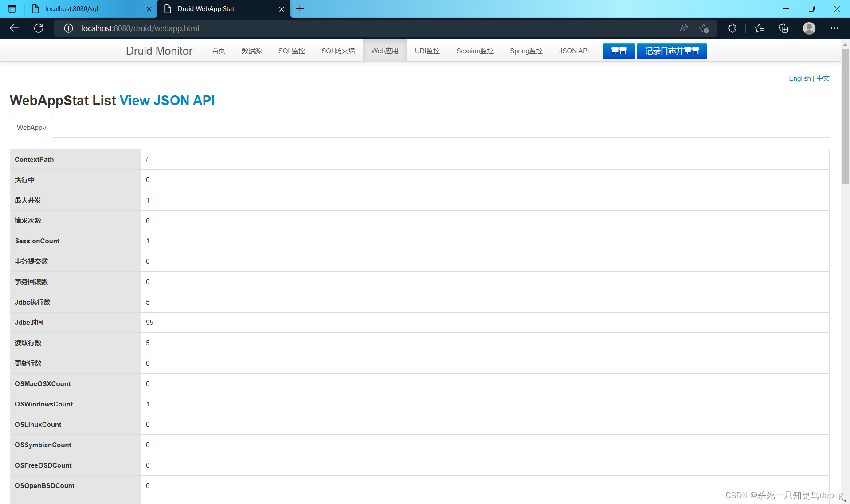Switch language to 中文
Screen dimensions: 850x504
point(823,78)
